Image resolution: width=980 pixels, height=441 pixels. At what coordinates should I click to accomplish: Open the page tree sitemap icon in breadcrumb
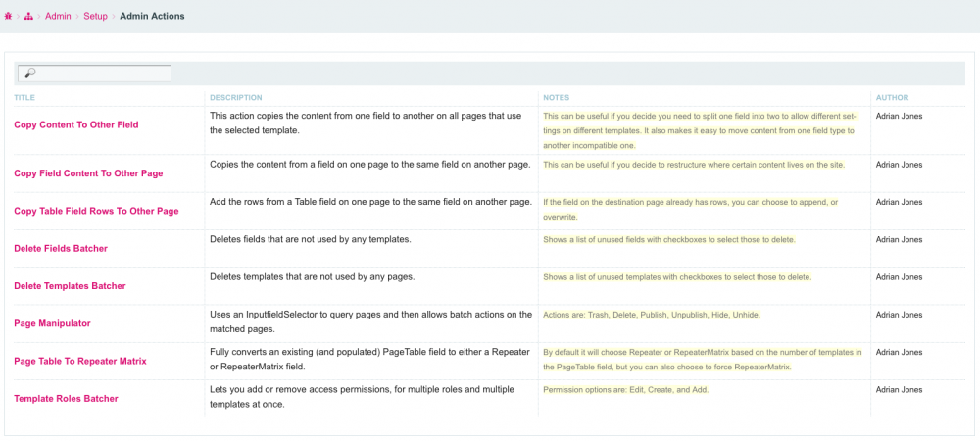click(28, 17)
